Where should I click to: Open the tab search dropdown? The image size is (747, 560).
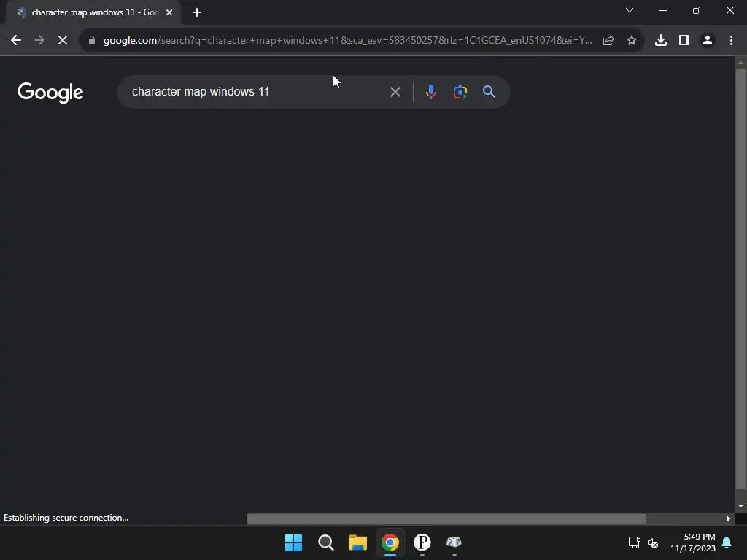(630, 10)
